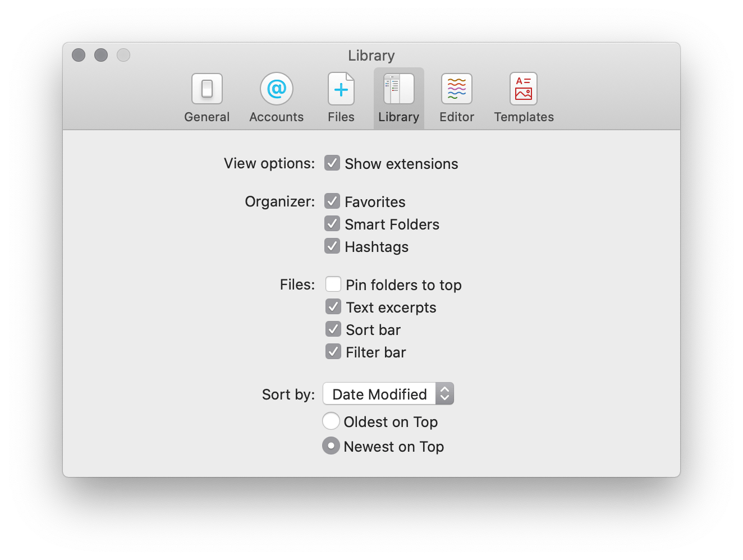This screenshot has width=743, height=560.
Task: Enable Pin folders to top
Action: (x=333, y=284)
